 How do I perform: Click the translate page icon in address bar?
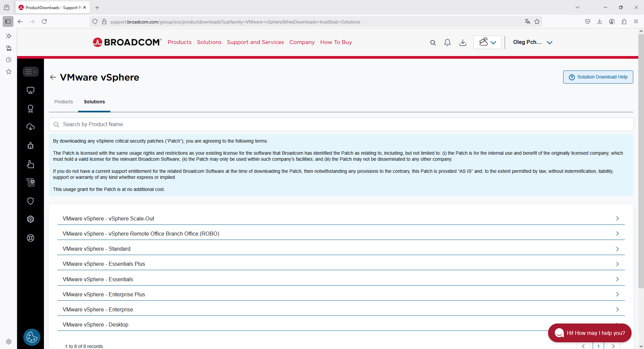click(x=528, y=21)
